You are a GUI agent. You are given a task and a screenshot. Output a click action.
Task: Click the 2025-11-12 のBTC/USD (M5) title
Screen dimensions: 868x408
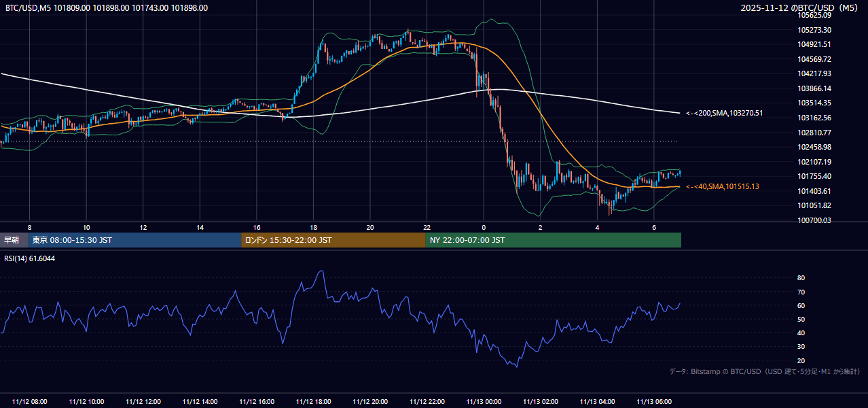(800, 8)
